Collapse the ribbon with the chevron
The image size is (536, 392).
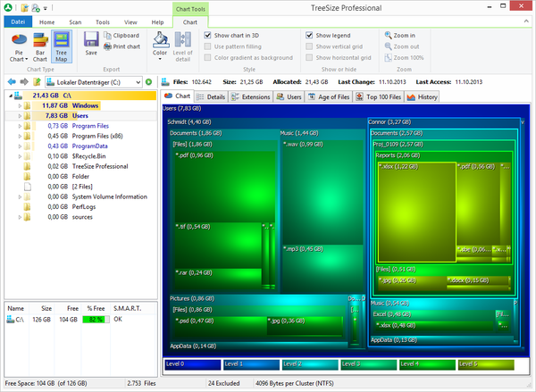pyautogui.click(x=526, y=21)
